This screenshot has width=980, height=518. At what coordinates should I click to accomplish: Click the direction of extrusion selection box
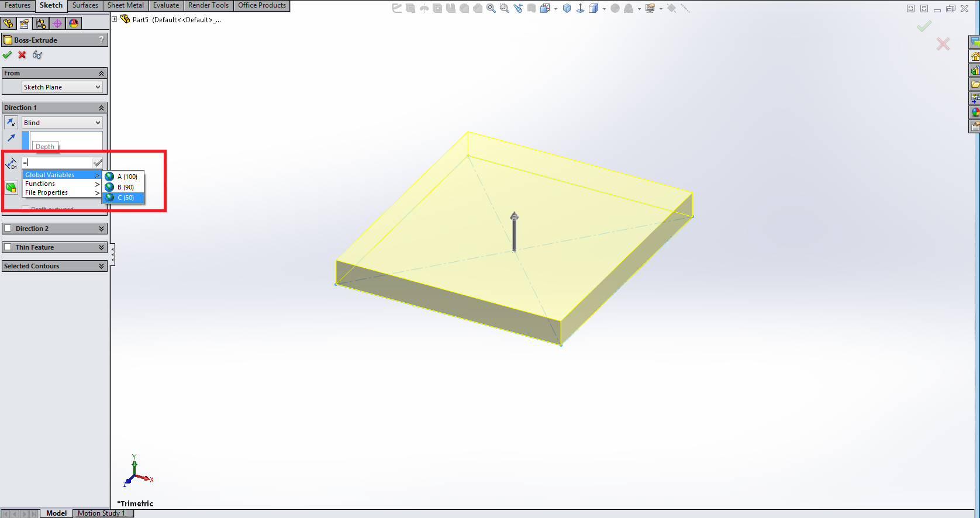click(63, 140)
